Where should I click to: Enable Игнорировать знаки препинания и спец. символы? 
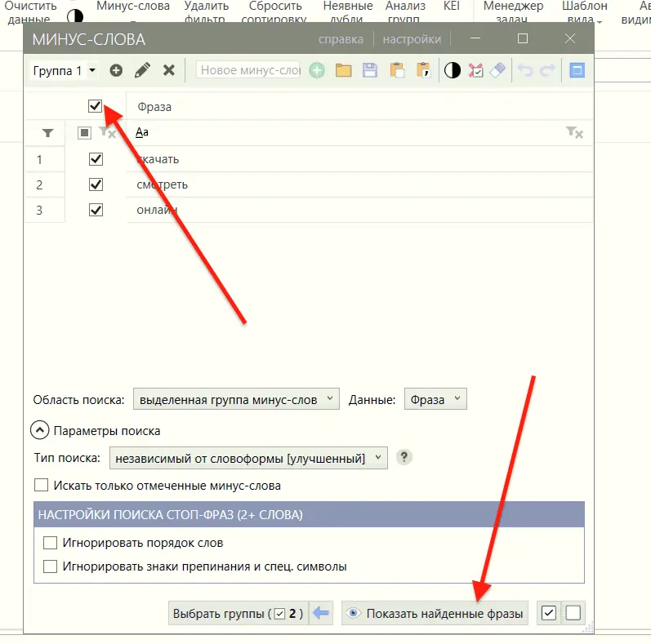pos(51,566)
